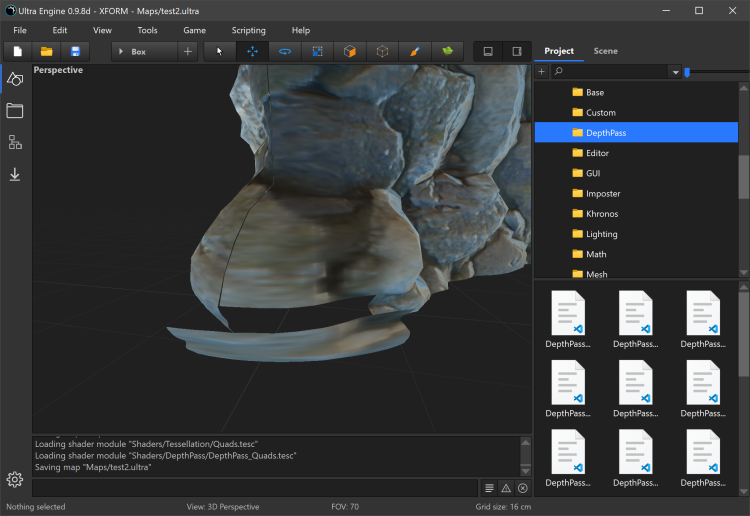Adjust the thumbnail size slider handle

[x=687, y=72]
